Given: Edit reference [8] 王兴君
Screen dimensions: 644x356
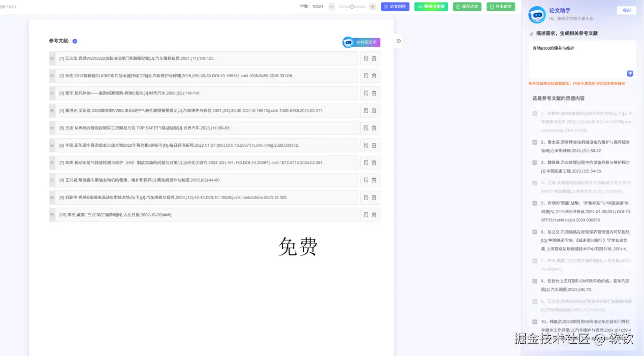Looking at the screenshot, I should point(366,180).
